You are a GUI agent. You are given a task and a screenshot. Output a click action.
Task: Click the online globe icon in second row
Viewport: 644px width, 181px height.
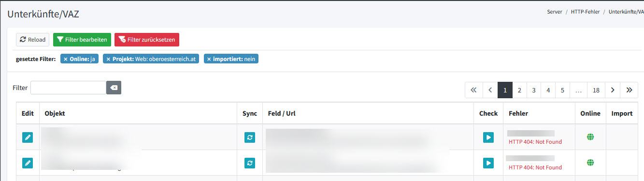(x=590, y=162)
